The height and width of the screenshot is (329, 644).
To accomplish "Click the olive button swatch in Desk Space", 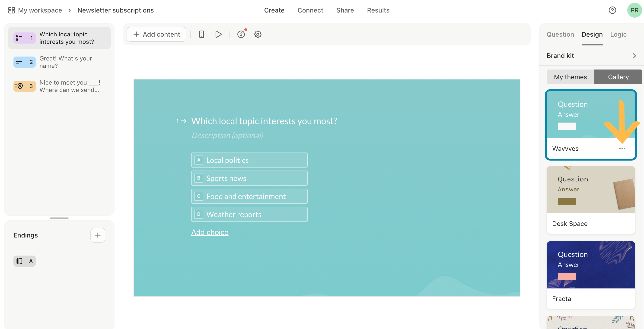I will (567, 201).
